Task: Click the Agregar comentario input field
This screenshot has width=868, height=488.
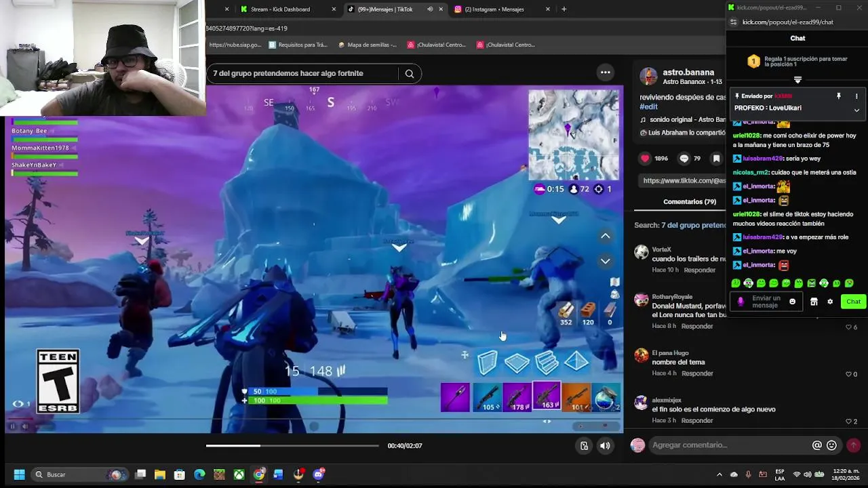Action: (x=729, y=445)
